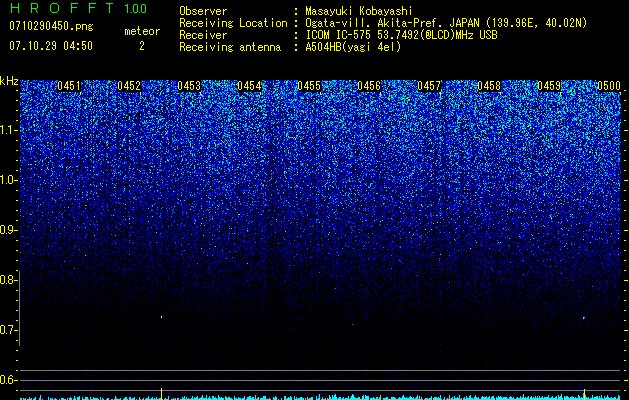Select the filename 0710290450.png
This screenshot has width=629, height=400.
pyautogui.click(x=51, y=26)
